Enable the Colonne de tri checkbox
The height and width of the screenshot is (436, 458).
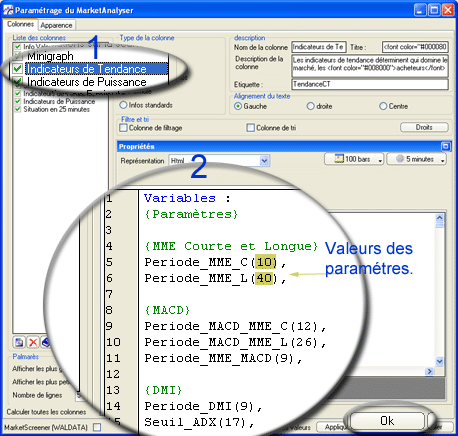click(x=250, y=128)
